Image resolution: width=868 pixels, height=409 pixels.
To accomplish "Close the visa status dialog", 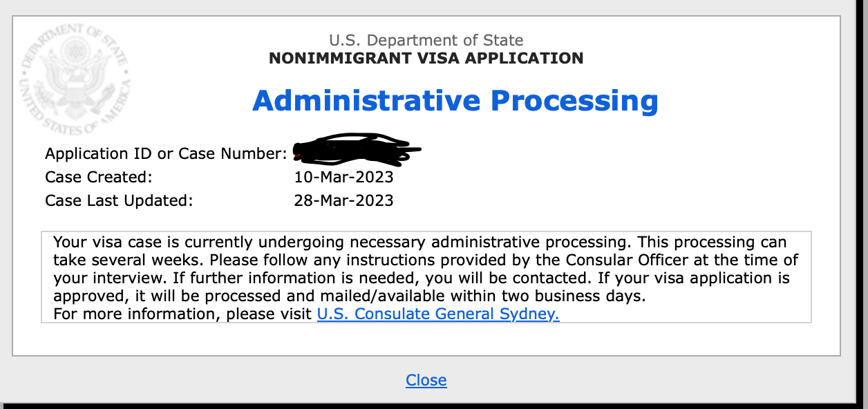I will coord(426,380).
